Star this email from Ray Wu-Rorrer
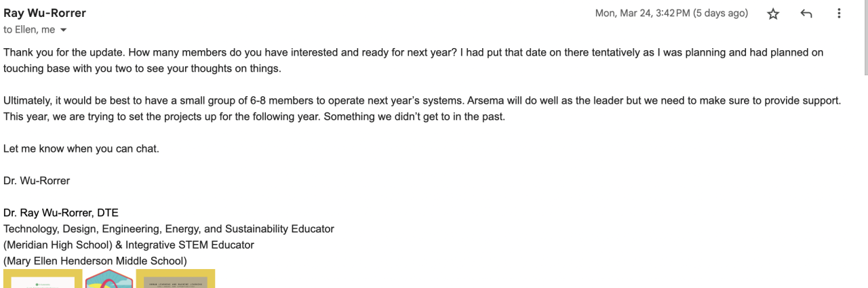Screen dimensions: 868x288 773,14
